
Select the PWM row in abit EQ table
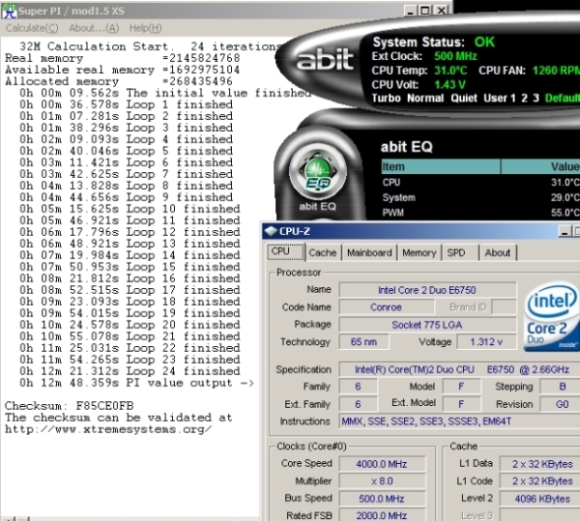[x=480, y=213]
